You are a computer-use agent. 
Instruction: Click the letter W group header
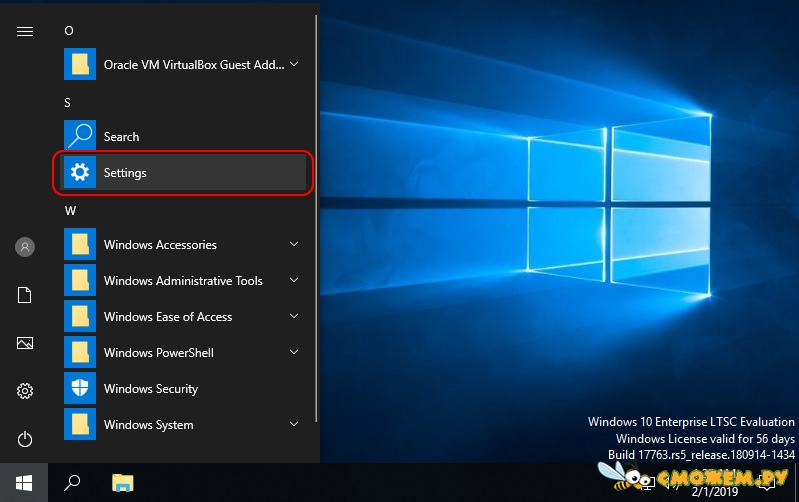pos(70,211)
